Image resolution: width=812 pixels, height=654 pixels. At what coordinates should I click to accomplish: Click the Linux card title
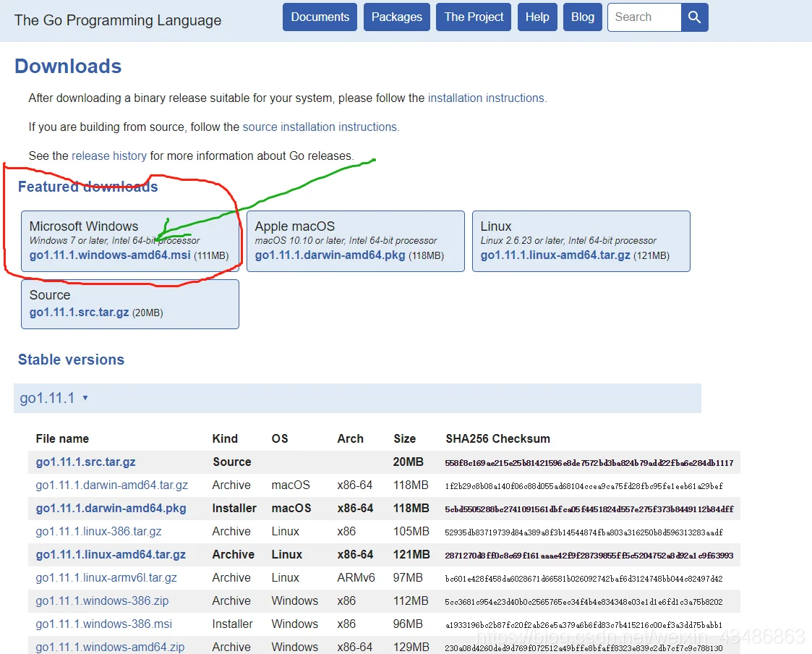pos(495,226)
